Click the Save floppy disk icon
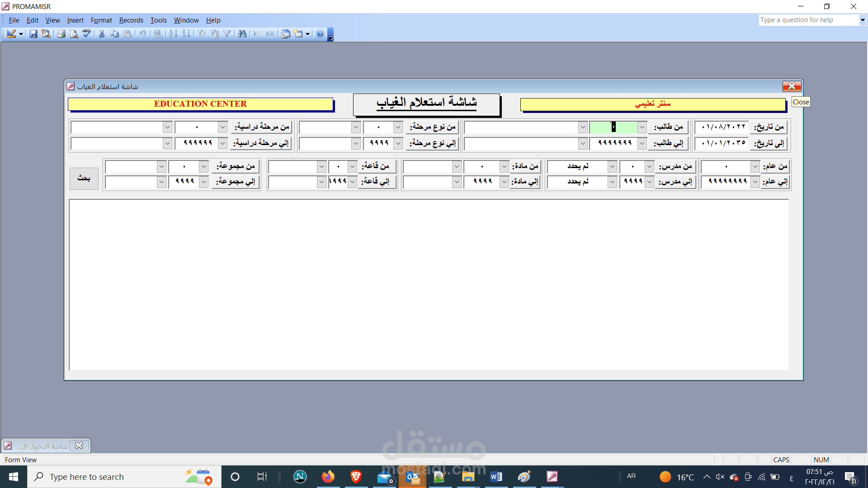The width and height of the screenshot is (868, 488). click(33, 34)
